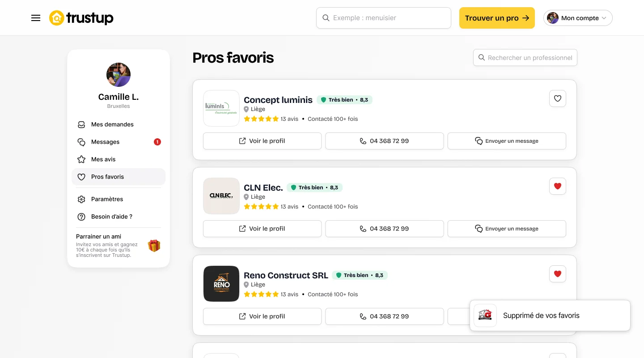Screen dimensions: 644x358
Task: Call CLN Elec. at 04 368 72 99
Action: tap(385, 229)
